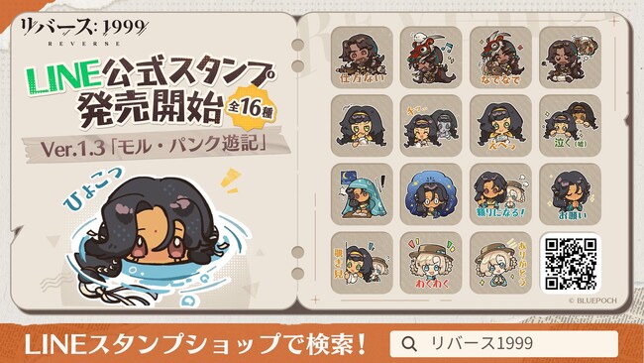This screenshot has height=363, width=644.
Task: Select the えへっ sticker
Action: point(500,125)
